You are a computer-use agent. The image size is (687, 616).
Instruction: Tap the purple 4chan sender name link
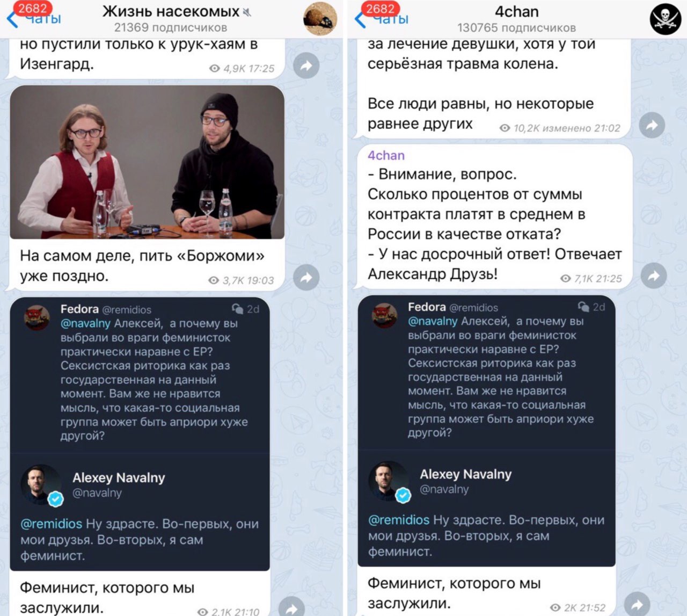[386, 156]
